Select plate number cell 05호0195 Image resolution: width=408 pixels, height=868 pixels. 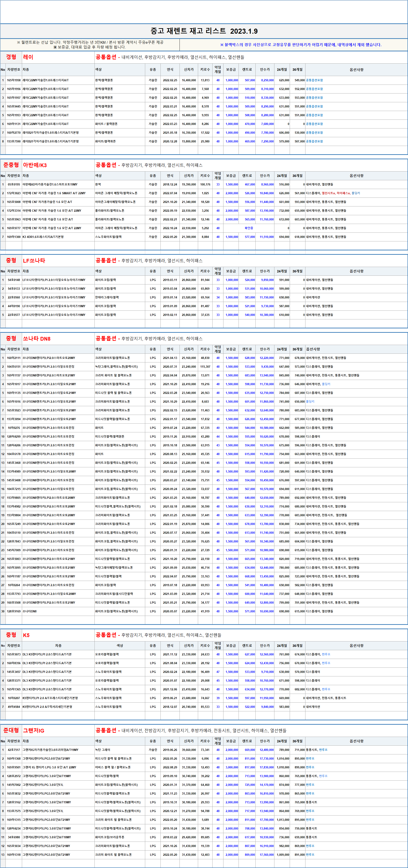[x=14, y=184]
